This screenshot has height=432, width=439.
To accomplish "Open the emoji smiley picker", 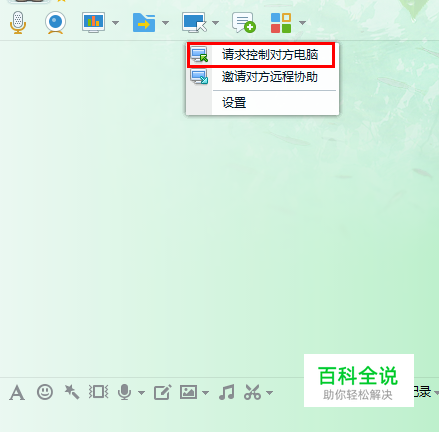I will (45, 392).
